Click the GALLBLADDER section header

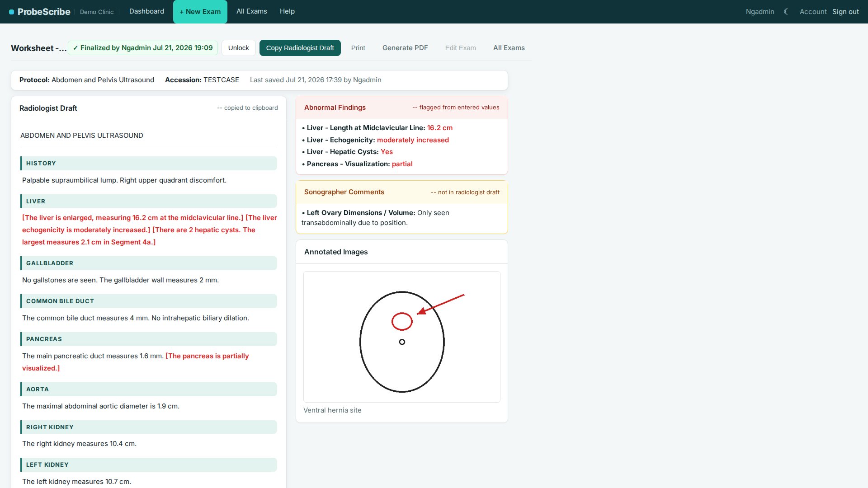pyautogui.click(x=149, y=263)
